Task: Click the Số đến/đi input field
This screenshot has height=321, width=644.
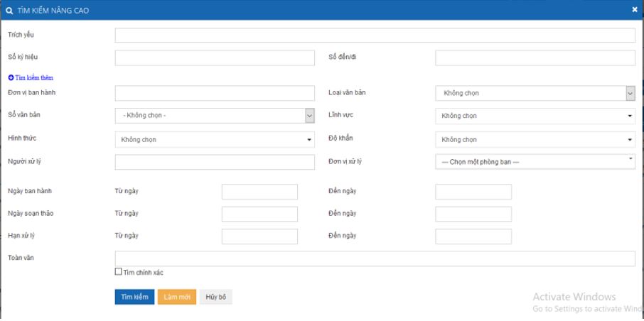Action: (535, 58)
